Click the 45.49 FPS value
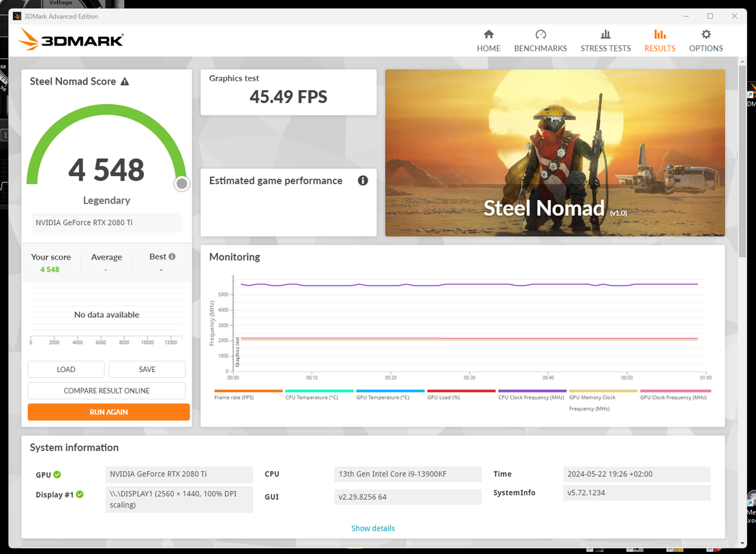756x554 pixels. point(288,97)
